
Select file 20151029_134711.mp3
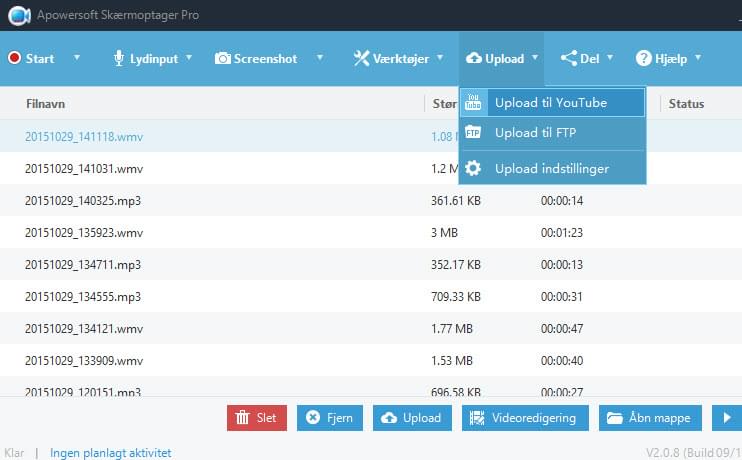pyautogui.click(x=83, y=265)
